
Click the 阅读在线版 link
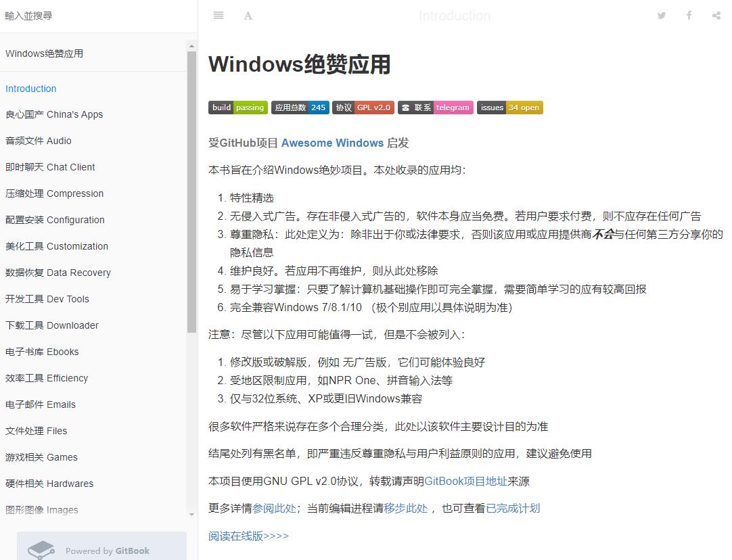click(x=248, y=536)
